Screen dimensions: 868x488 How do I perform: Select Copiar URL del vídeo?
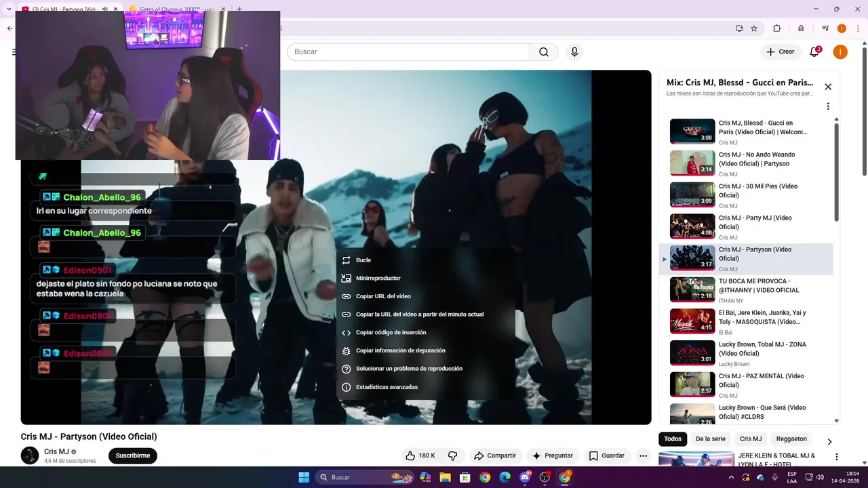[425, 296]
